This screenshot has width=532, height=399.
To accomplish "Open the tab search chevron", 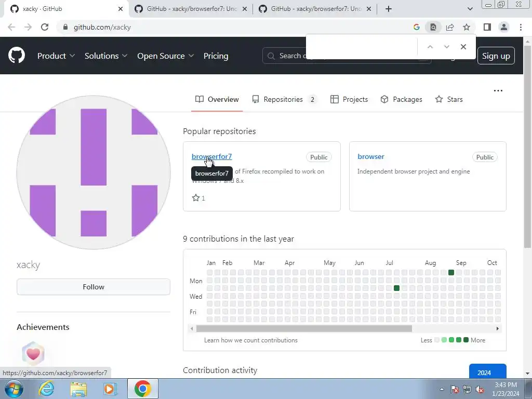I will (x=470, y=9).
